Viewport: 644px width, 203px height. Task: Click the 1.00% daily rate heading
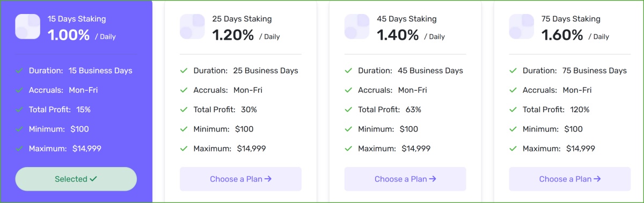69,35
